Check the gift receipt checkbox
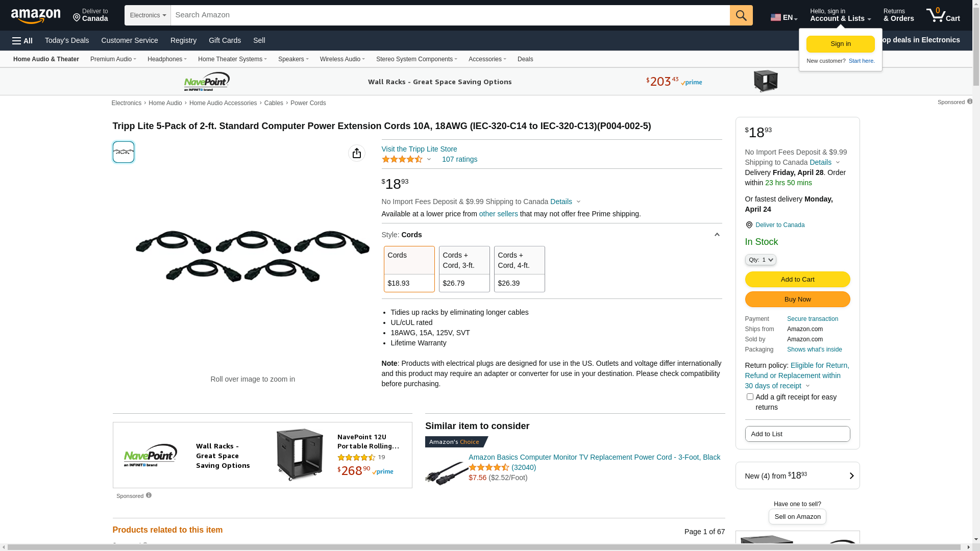The width and height of the screenshot is (980, 551). pos(750,397)
